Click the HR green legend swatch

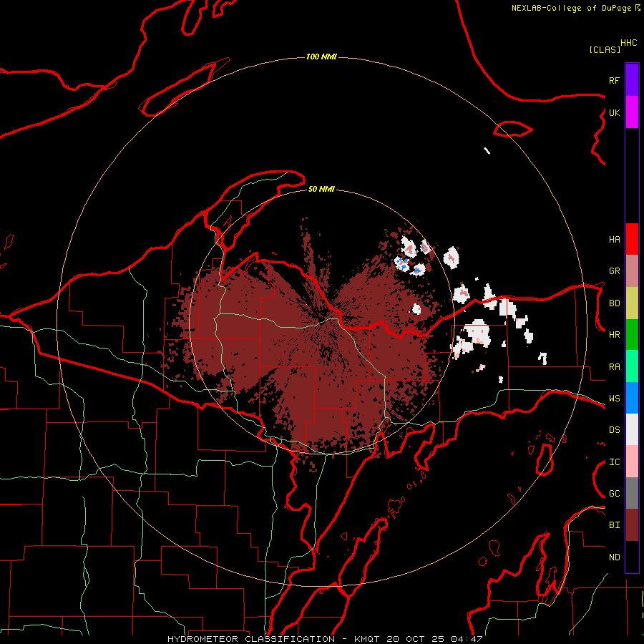pos(632,334)
